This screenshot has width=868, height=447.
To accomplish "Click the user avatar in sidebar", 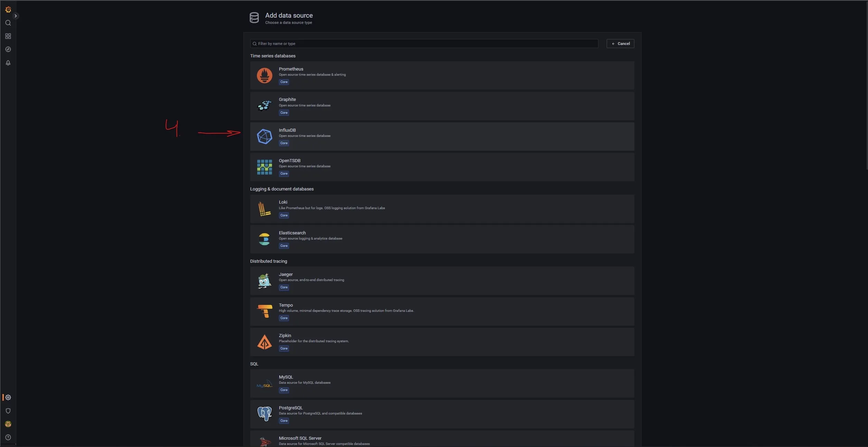I will tap(8, 424).
